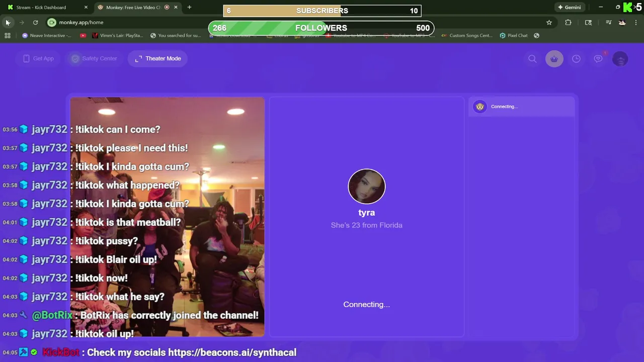Open the YouTube bookmark icon
This screenshot has height=362, width=644.
(x=83, y=35)
